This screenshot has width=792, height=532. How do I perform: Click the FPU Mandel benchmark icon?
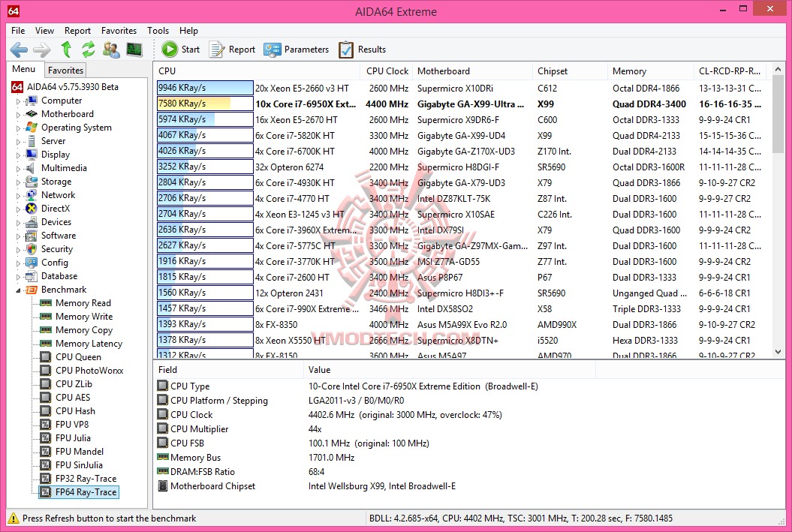(46, 452)
